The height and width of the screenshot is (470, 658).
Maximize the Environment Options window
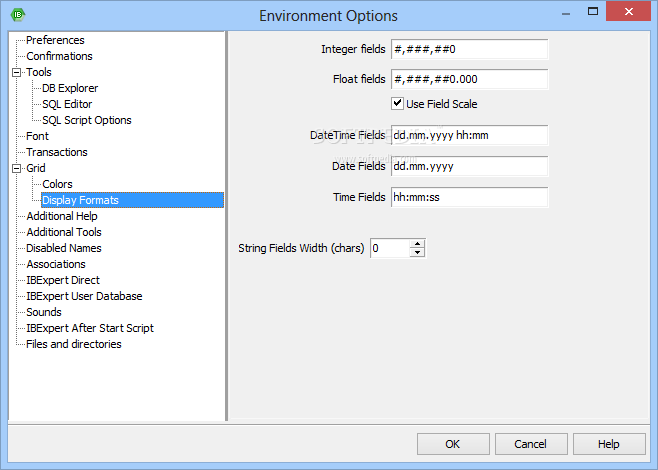[x=593, y=11]
